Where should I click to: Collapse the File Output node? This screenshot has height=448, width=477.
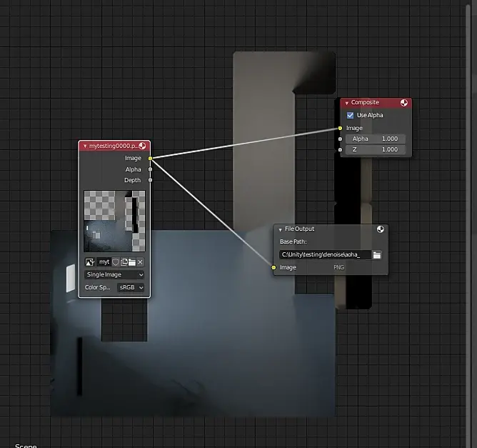pyautogui.click(x=281, y=229)
